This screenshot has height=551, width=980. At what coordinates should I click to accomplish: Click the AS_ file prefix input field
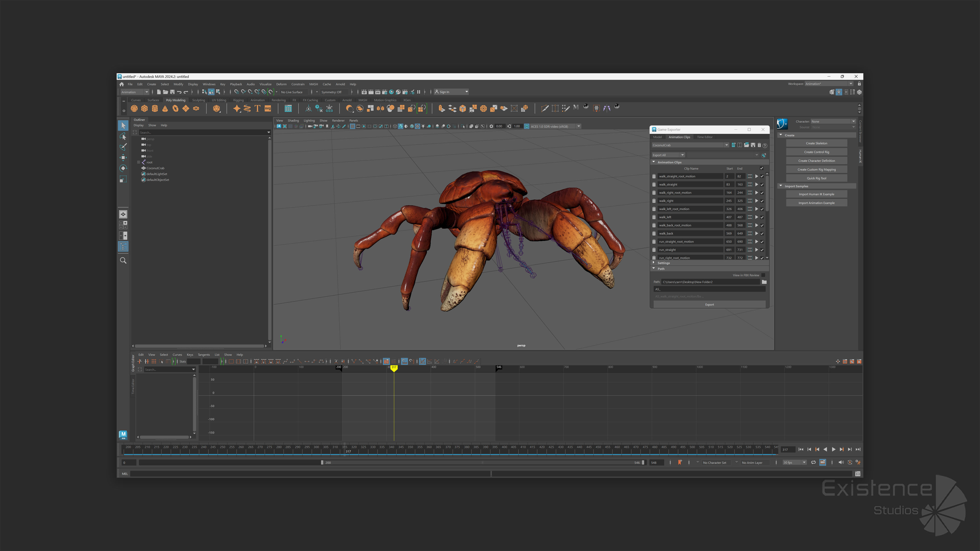pos(709,289)
